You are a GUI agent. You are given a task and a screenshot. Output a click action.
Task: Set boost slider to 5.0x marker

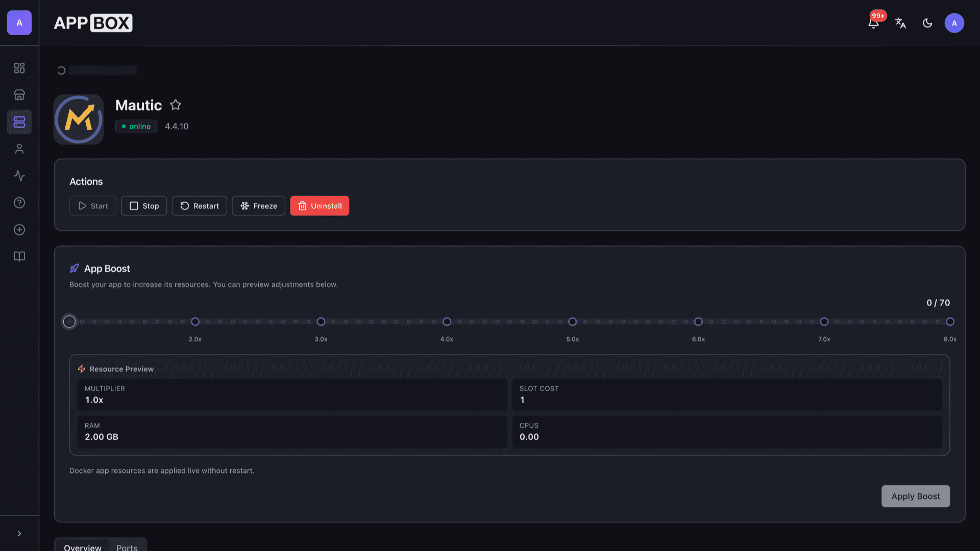coord(573,322)
